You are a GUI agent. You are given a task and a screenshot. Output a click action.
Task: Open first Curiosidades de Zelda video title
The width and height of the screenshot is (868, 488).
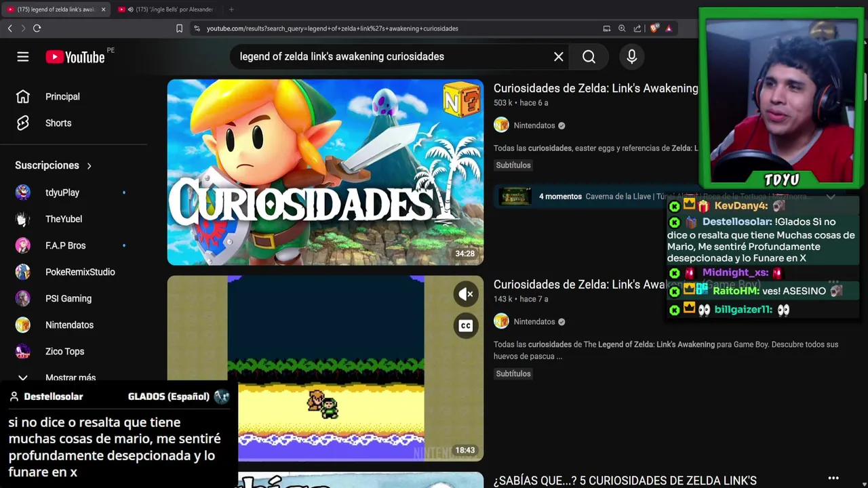(x=595, y=89)
